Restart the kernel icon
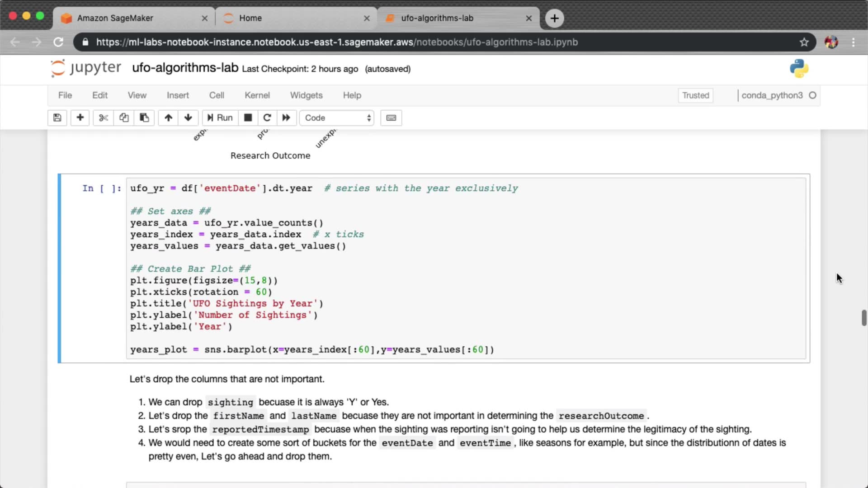The image size is (868, 488). (267, 118)
